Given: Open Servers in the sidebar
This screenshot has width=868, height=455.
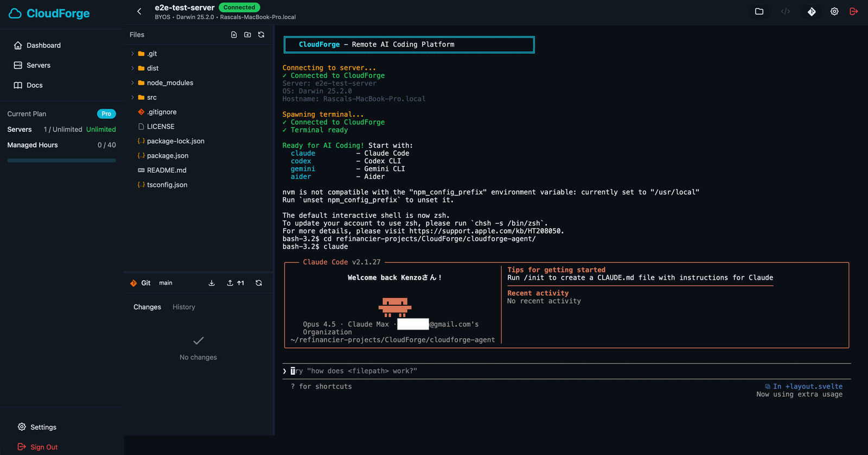Looking at the screenshot, I should [38, 65].
